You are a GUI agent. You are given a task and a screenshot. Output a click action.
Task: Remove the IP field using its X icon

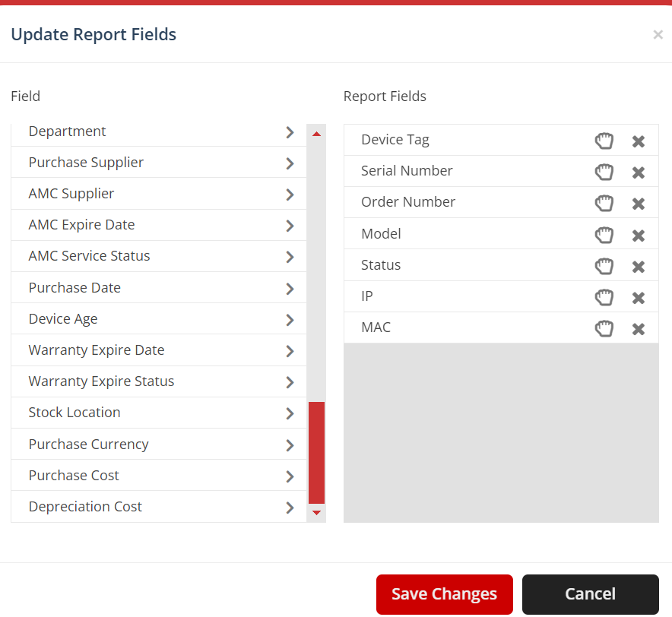[638, 297]
